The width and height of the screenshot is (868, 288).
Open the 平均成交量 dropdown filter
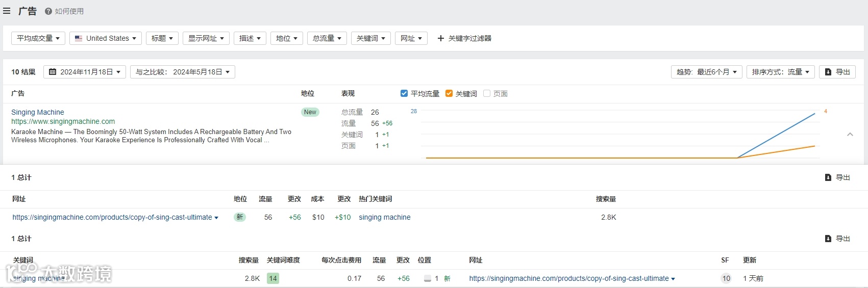[x=38, y=38]
